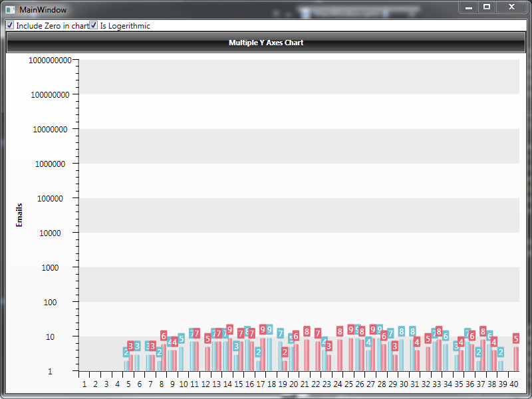The image size is (532, 399).
Task: Click the blue data label 9 above category 18
Action: click(x=269, y=329)
